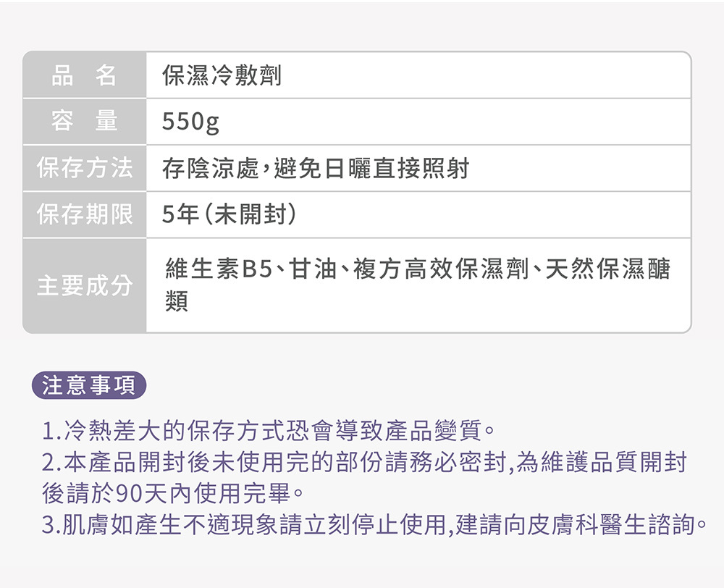Click the 品名 header cell

[x=84, y=75]
